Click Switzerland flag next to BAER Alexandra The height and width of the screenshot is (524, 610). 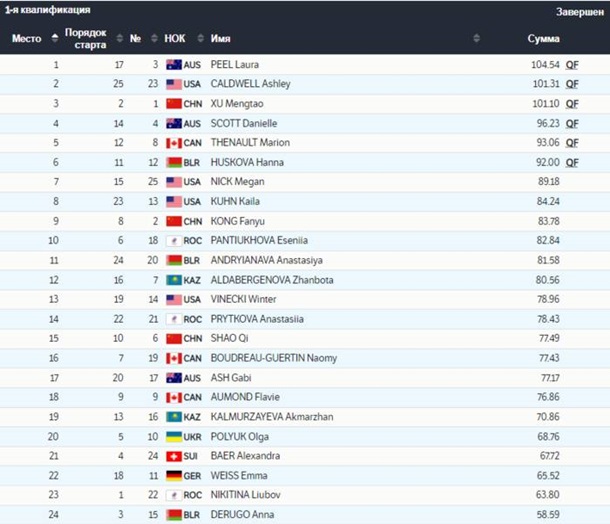(x=172, y=456)
